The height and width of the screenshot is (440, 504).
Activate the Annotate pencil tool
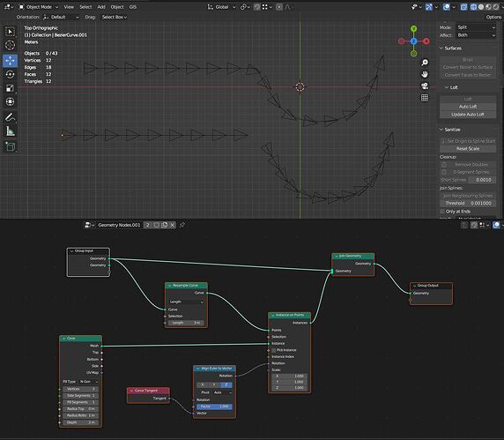(x=10, y=117)
